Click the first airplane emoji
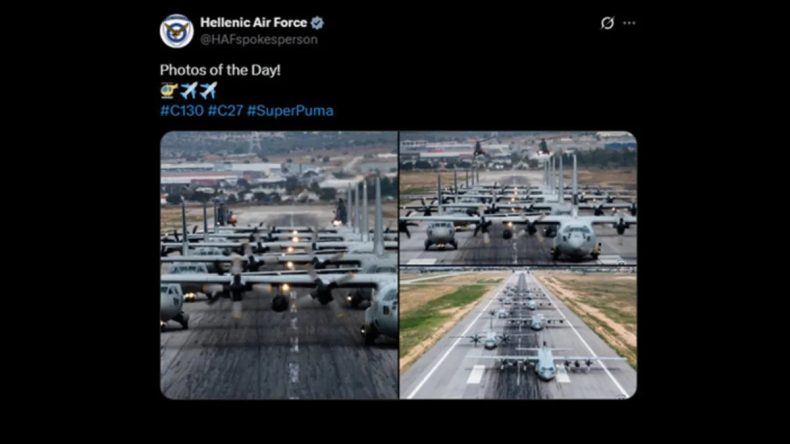The width and height of the screenshot is (790, 444). coord(189,91)
